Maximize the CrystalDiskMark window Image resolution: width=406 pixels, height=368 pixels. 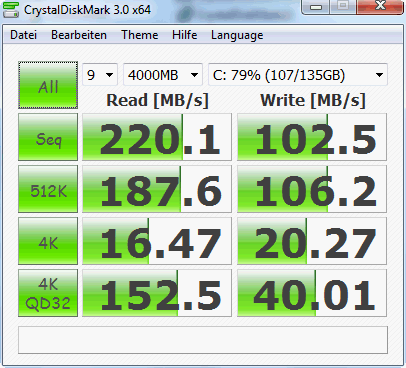[343, 6]
